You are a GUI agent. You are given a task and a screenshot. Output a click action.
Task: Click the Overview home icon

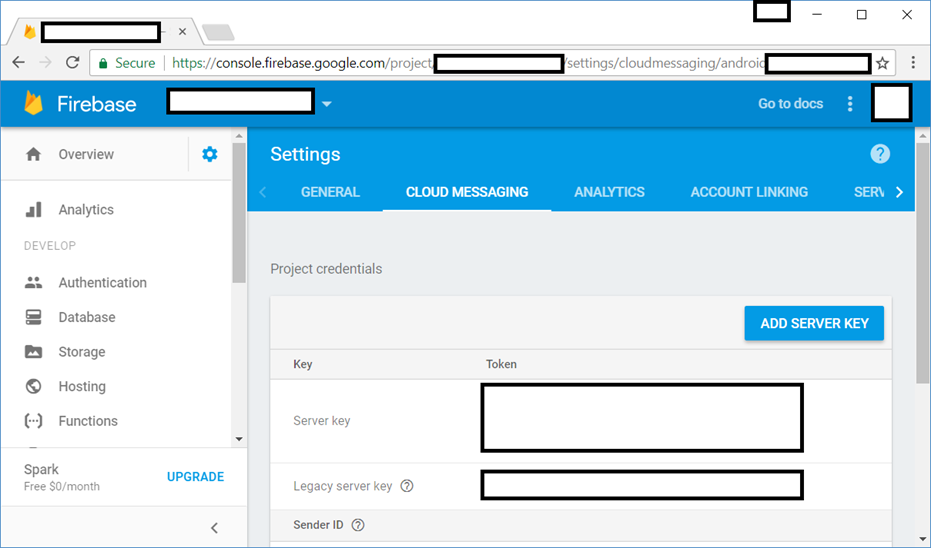[33, 154]
